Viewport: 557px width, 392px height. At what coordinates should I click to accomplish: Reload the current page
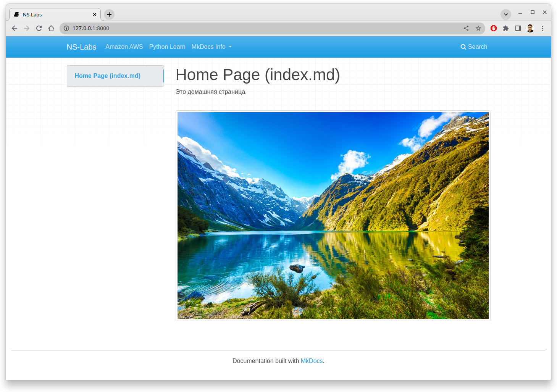[39, 28]
